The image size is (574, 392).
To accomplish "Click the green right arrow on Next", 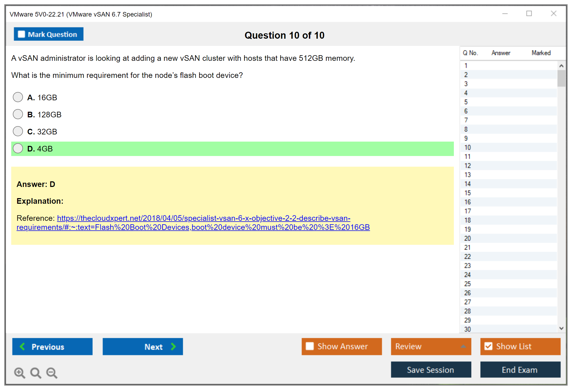I will click(x=174, y=346).
